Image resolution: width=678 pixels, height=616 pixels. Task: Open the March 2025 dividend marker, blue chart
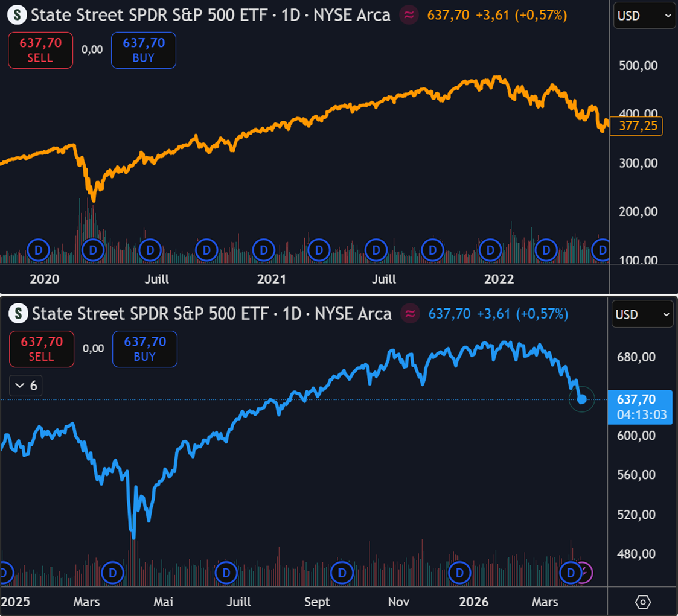point(112,573)
